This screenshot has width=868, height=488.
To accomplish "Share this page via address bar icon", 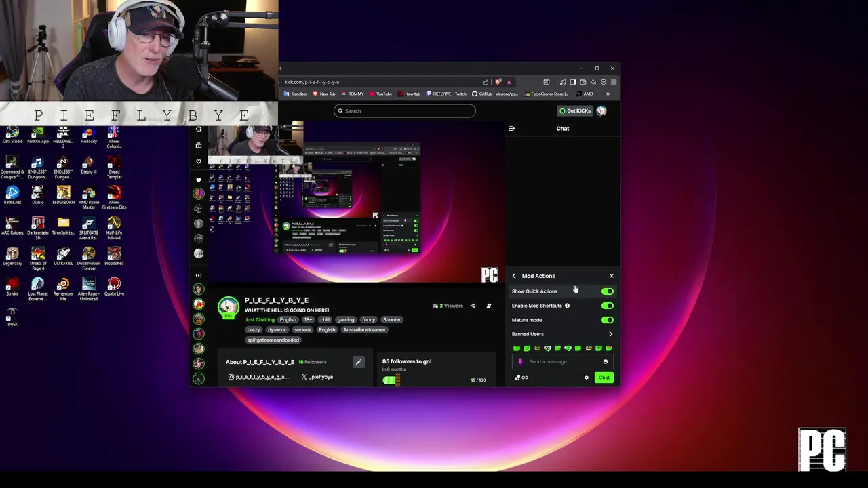I will pyautogui.click(x=485, y=82).
